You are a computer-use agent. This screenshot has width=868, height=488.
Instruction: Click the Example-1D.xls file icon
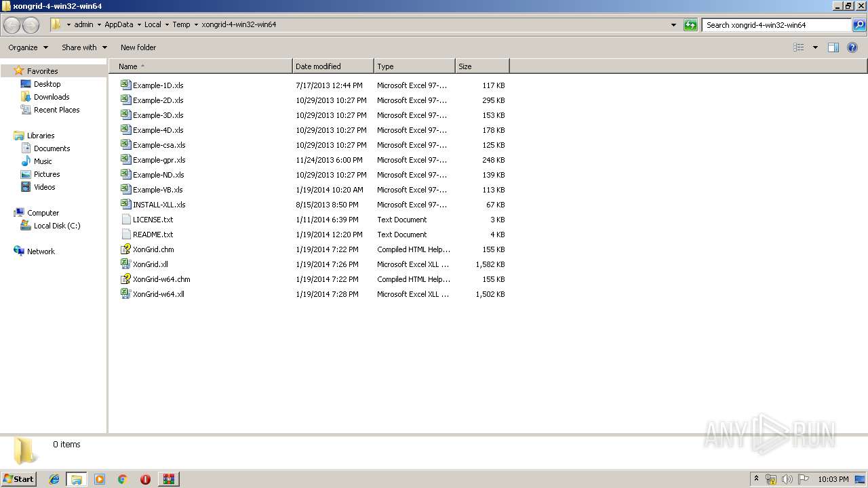[125, 85]
